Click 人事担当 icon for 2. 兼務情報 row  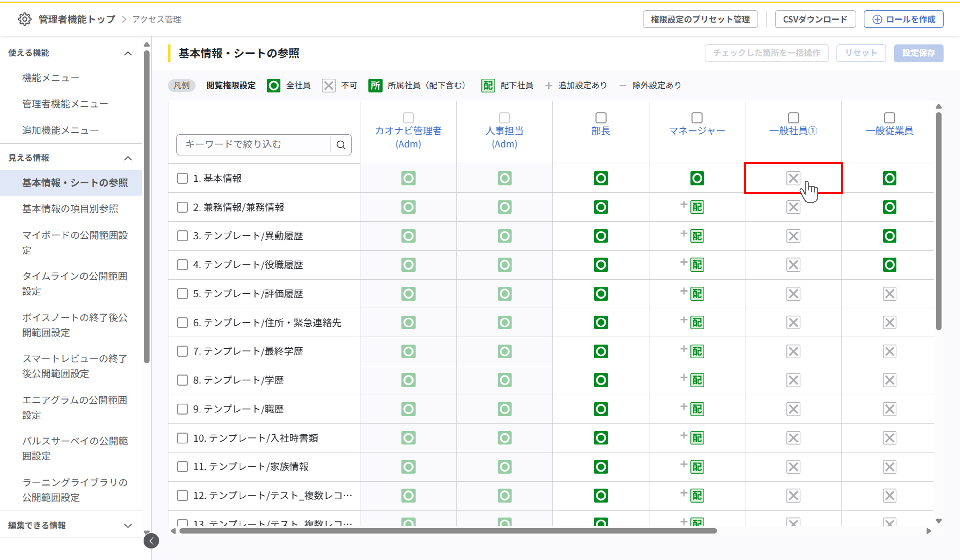504,207
